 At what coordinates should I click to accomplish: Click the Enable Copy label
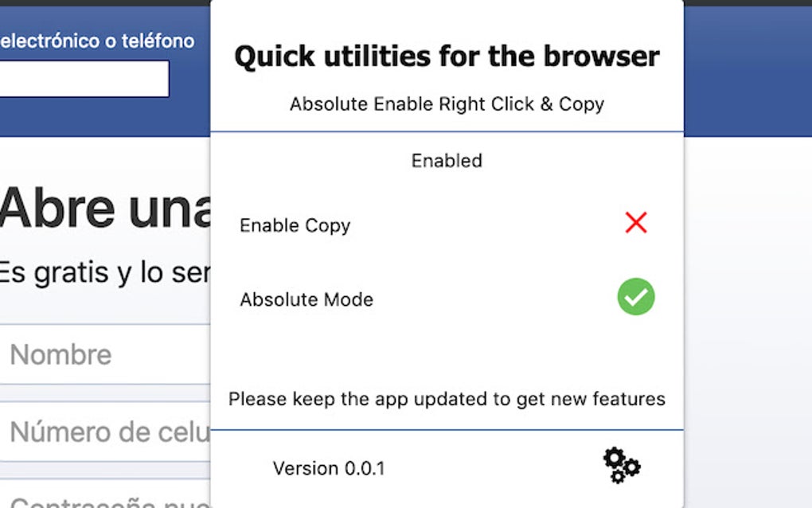[x=295, y=225]
